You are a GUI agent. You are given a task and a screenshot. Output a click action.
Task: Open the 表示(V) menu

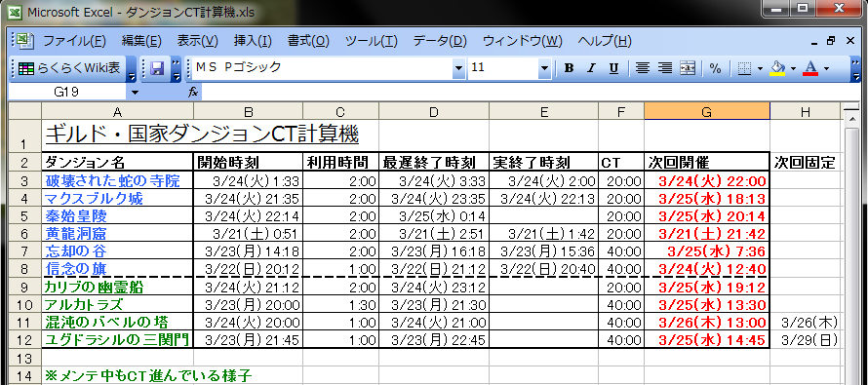(x=198, y=41)
